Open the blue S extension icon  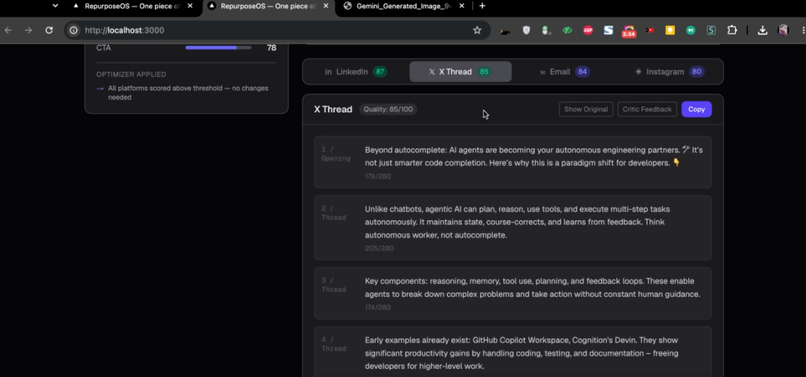coord(609,30)
